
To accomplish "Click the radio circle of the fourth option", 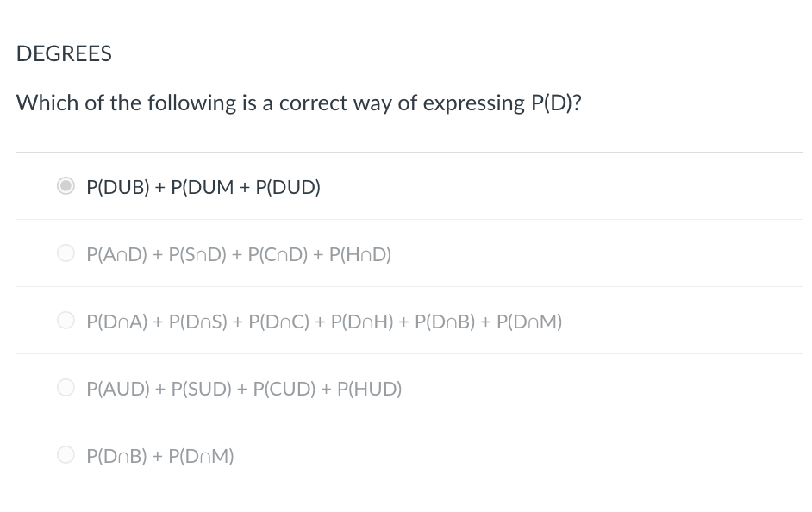I will pos(66,387).
